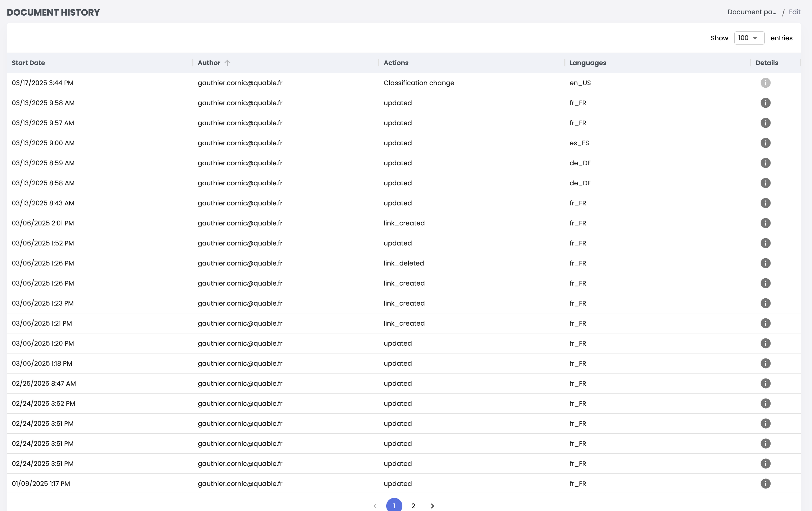Show info for the 03/06/2025 1:18 PM update
This screenshot has width=812, height=511.
tap(765, 363)
